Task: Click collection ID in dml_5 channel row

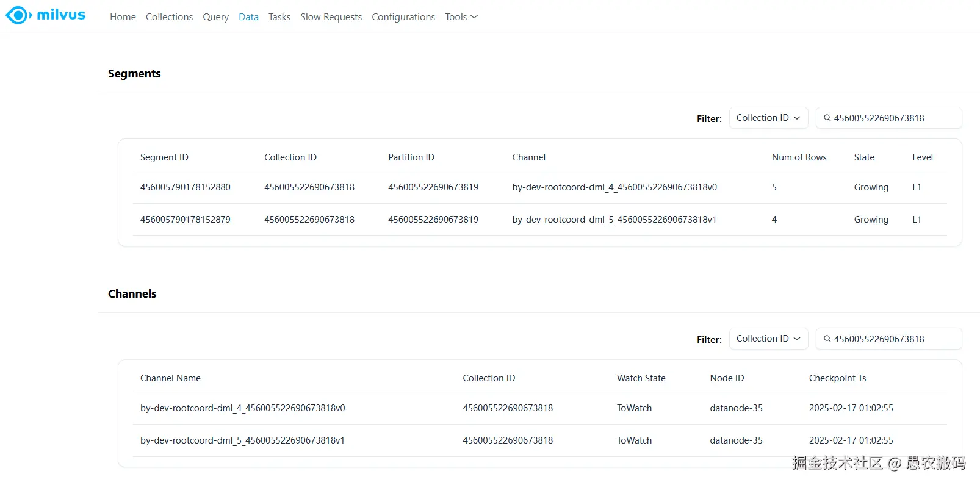Action: 508,440
